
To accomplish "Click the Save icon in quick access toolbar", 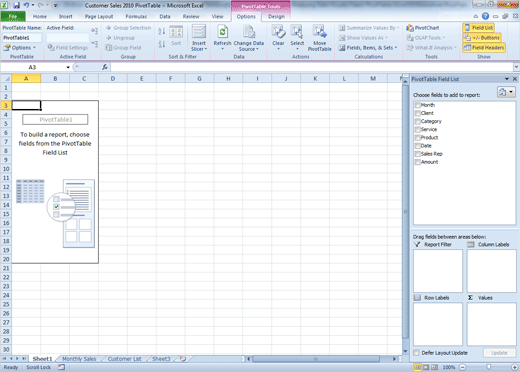I will point(16,5).
